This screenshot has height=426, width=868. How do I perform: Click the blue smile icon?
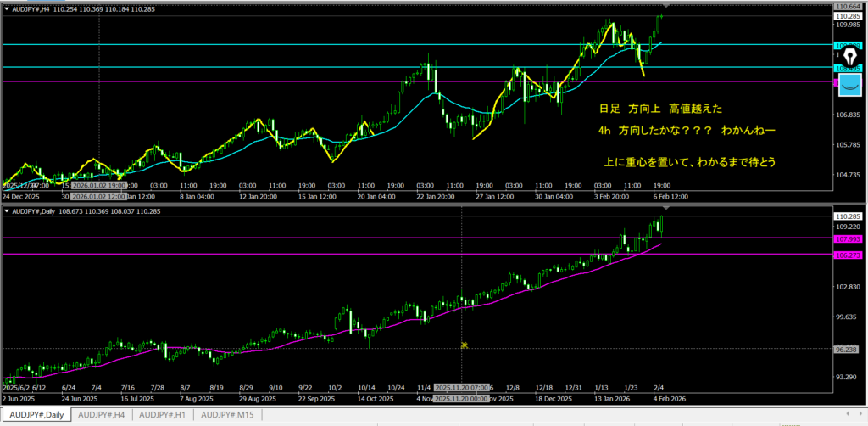coord(850,83)
